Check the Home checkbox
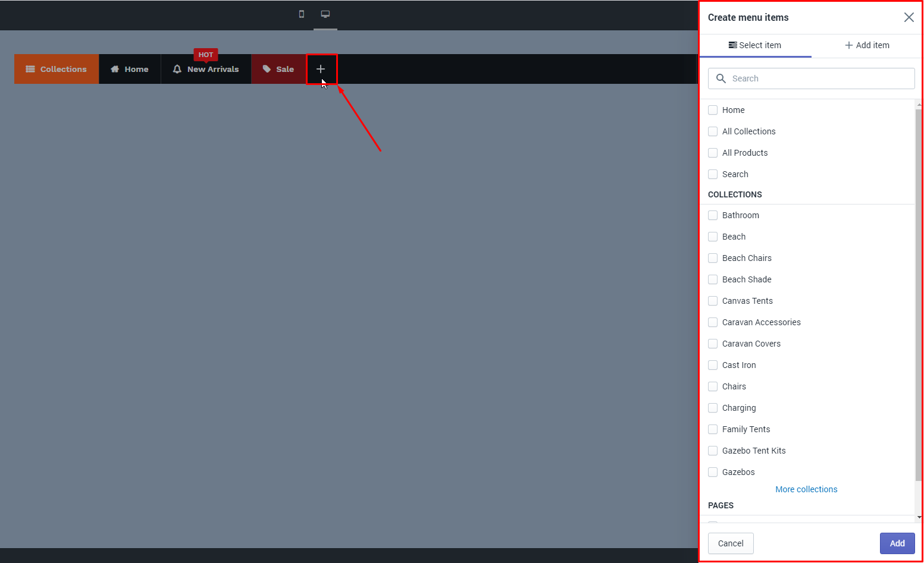This screenshot has width=924, height=563. coord(713,110)
